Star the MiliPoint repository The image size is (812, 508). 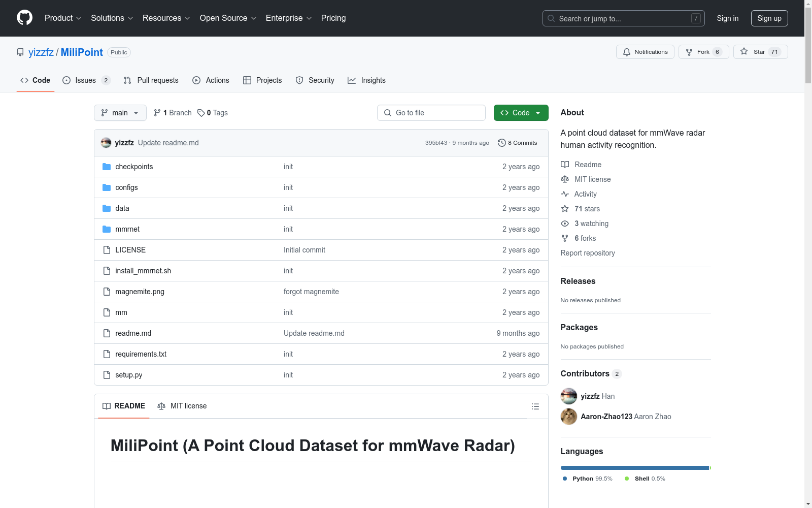[x=760, y=52]
